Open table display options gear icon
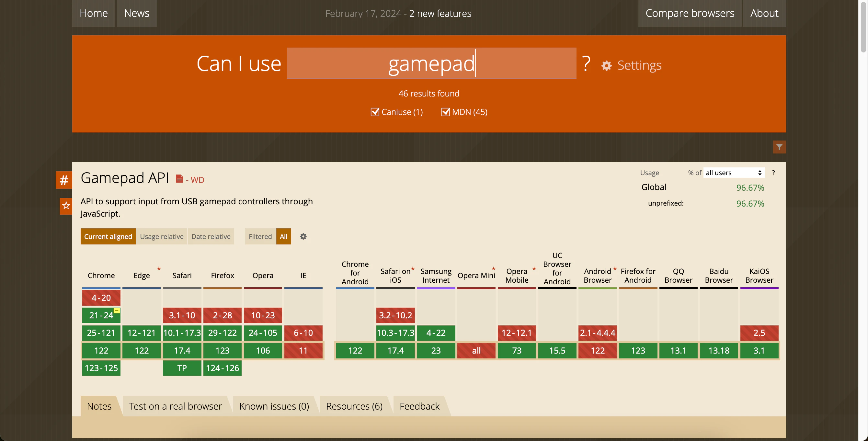 (303, 236)
